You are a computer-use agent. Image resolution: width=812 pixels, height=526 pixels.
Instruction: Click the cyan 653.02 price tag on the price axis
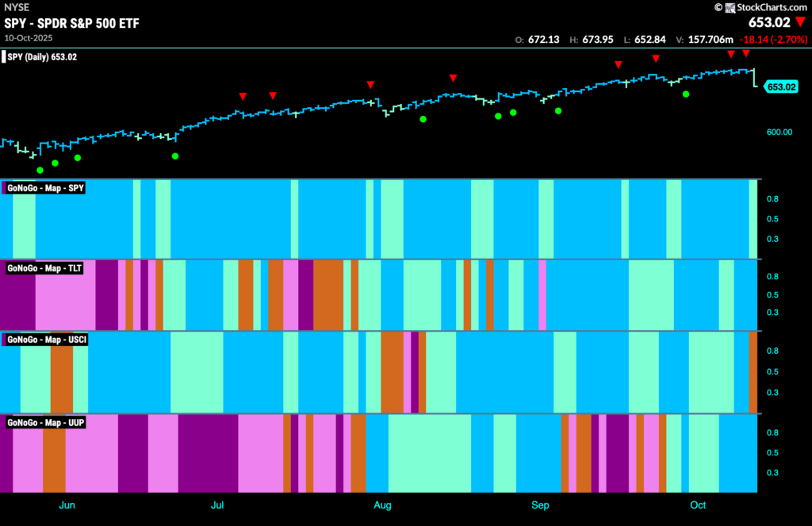click(x=781, y=87)
